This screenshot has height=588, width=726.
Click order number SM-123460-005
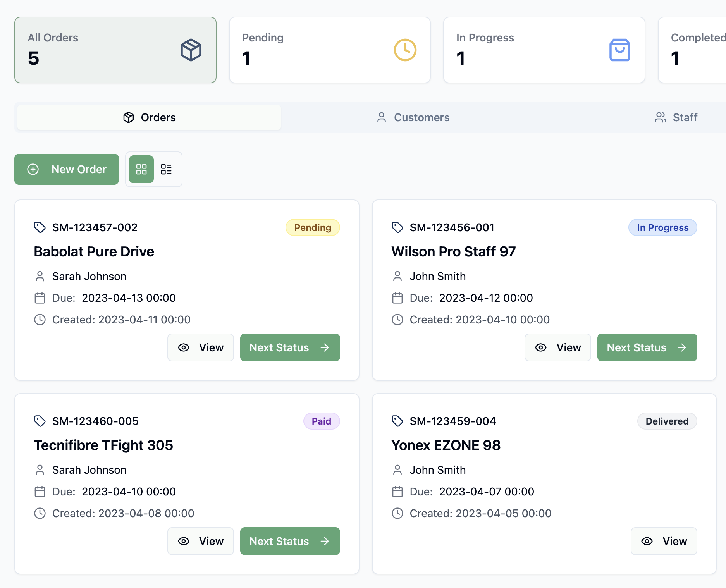coord(95,421)
